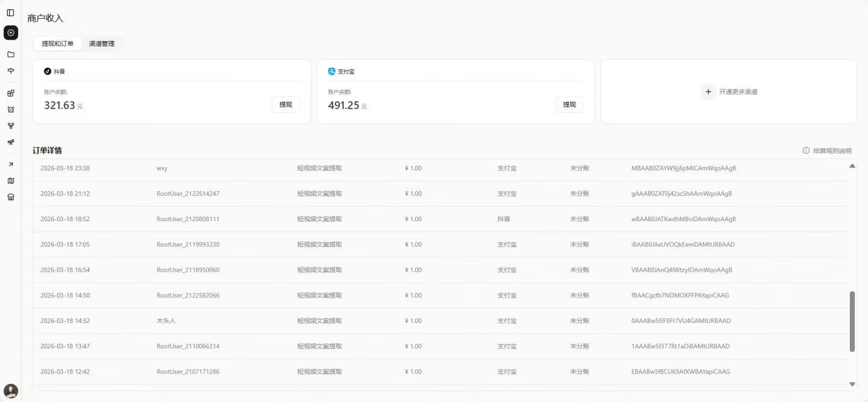Select the 提现和订单 tab
Image resolution: width=868 pixels, height=402 pixels.
point(57,44)
